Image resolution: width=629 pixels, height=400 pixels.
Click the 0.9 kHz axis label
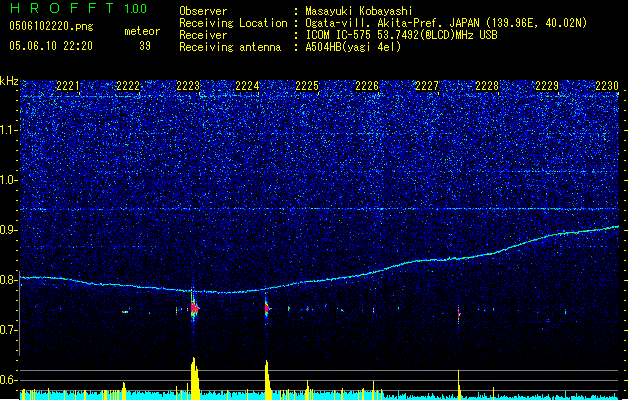pos(9,230)
